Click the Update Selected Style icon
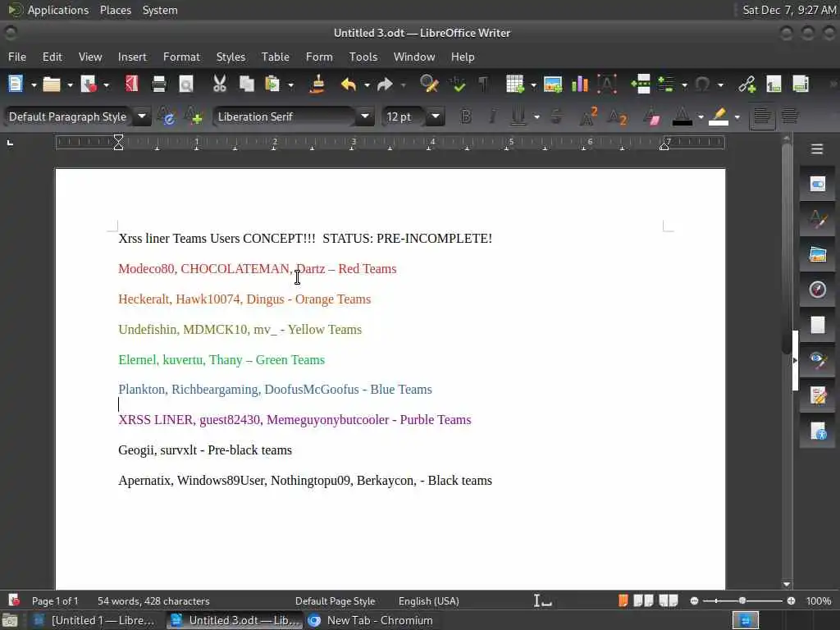840x630 pixels. [x=167, y=116]
